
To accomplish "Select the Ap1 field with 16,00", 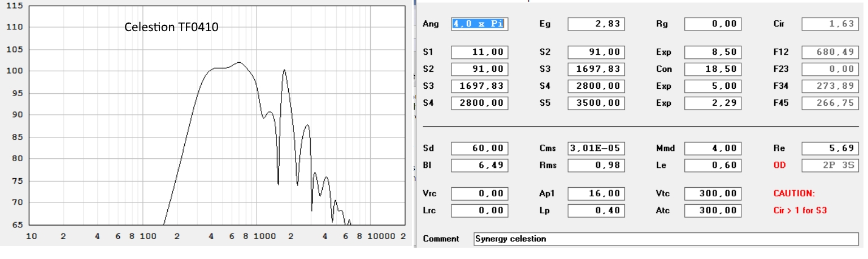I will point(596,193).
